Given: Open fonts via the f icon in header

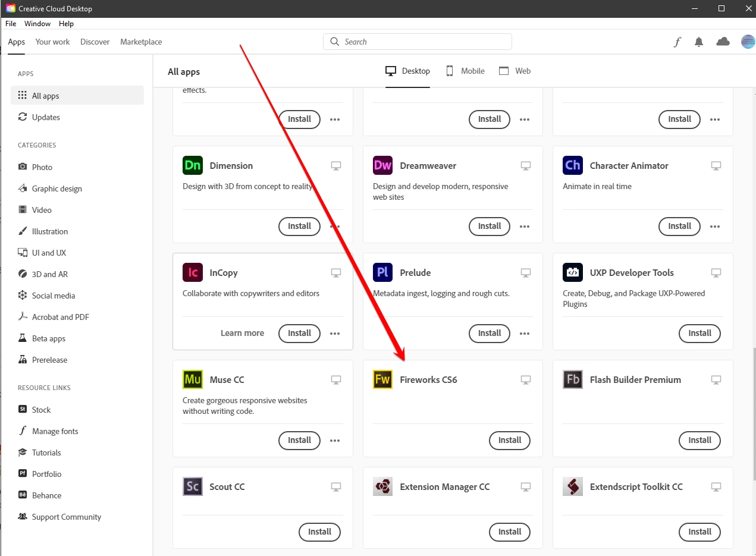Looking at the screenshot, I should coord(677,42).
